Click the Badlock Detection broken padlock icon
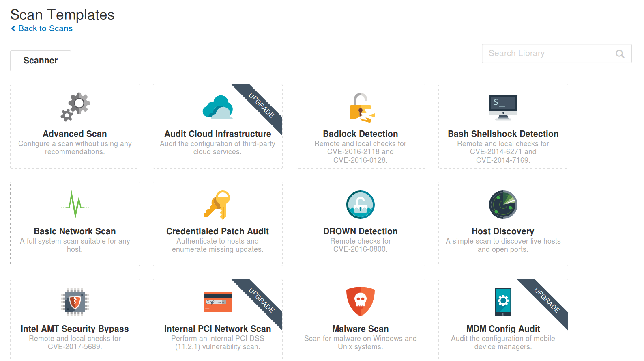Viewport: 644px width, 361px height. point(361,108)
